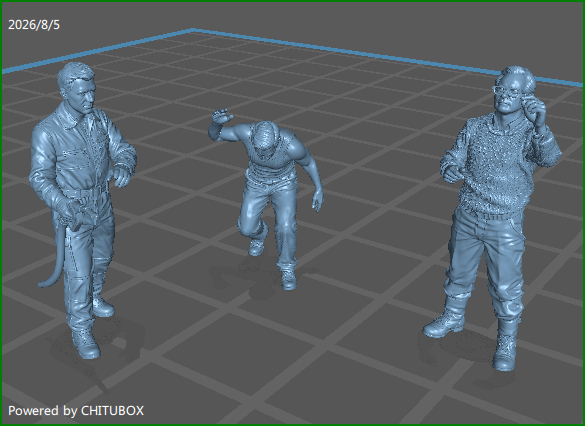Click the hose hanging behind left figure

(x=53, y=257)
